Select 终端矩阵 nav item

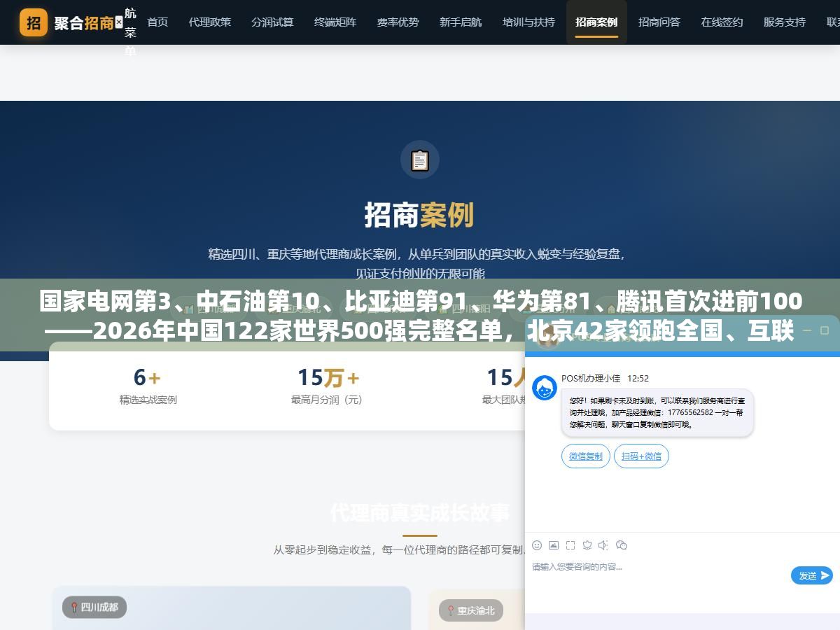pos(335,22)
